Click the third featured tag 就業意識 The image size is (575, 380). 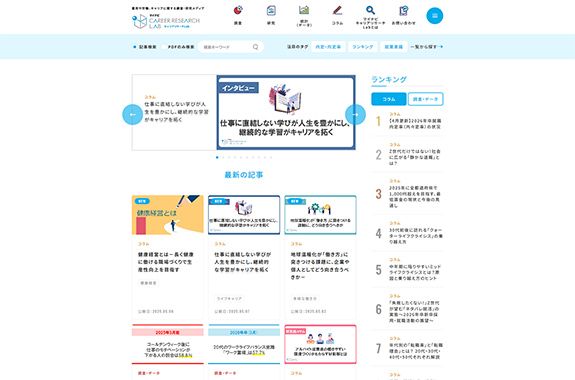(x=393, y=47)
